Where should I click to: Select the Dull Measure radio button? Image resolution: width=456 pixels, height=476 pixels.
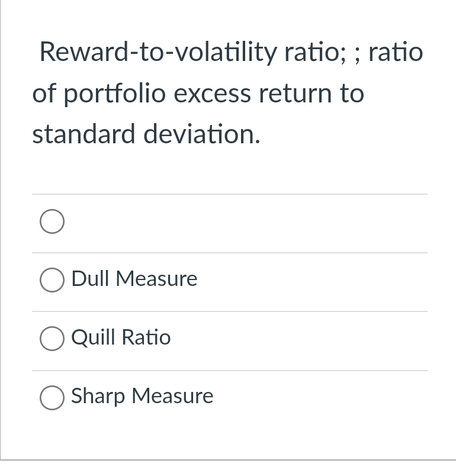point(52,280)
